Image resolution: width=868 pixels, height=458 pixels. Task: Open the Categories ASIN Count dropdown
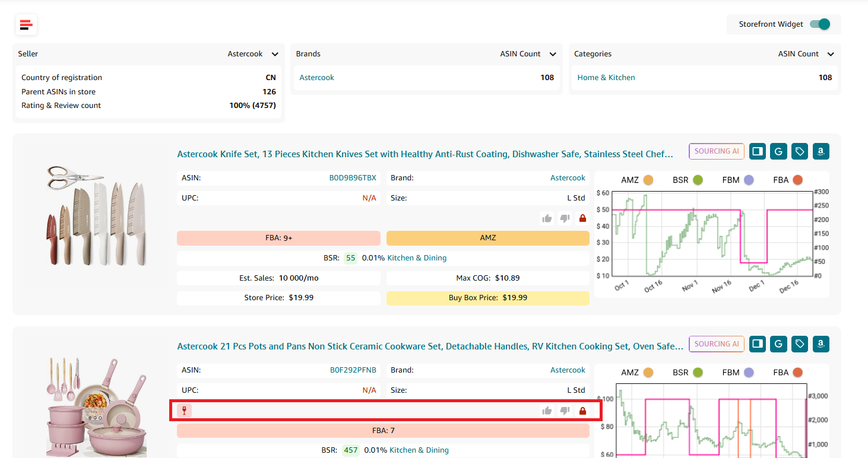pyautogui.click(x=806, y=53)
